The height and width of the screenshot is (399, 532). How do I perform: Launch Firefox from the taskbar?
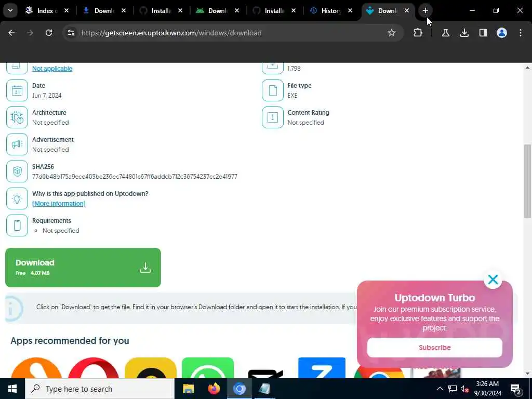click(x=214, y=389)
